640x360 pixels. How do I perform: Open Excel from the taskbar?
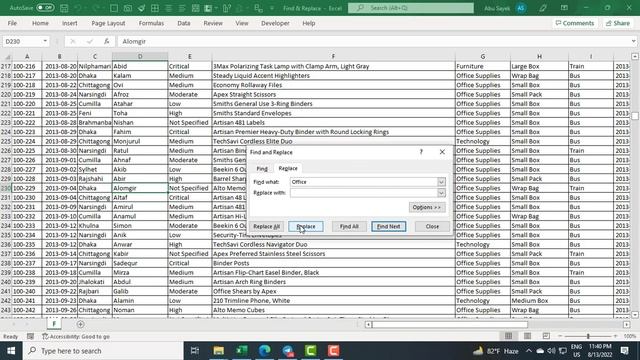click(242, 351)
